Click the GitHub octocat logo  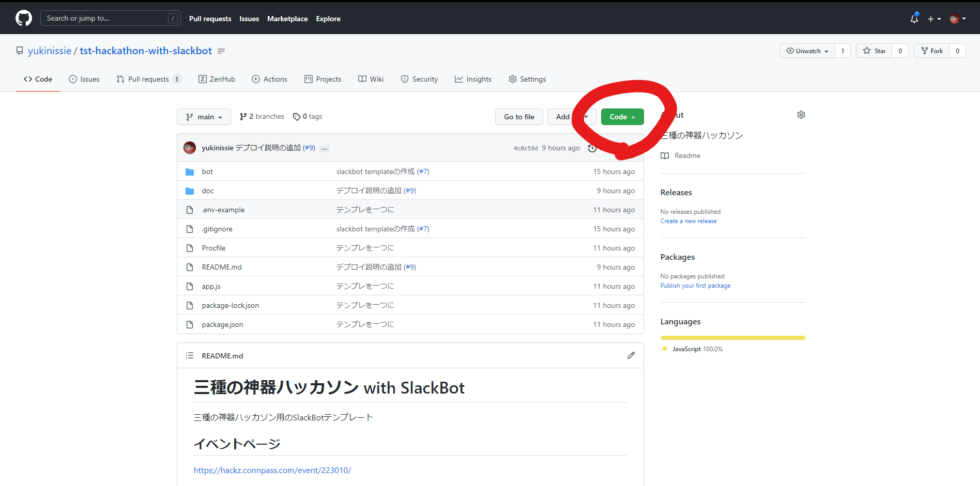tap(23, 18)
